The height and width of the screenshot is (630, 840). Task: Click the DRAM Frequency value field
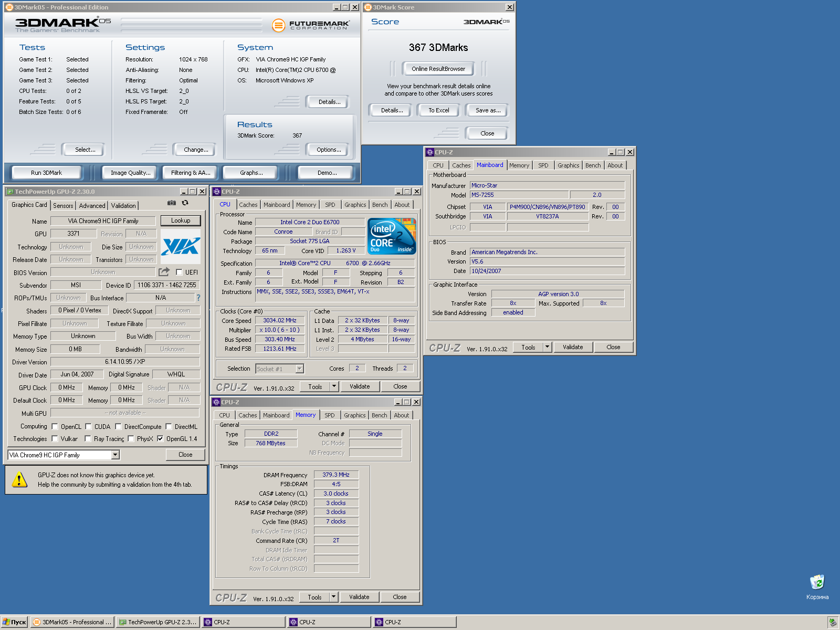(x=336, y=475)
